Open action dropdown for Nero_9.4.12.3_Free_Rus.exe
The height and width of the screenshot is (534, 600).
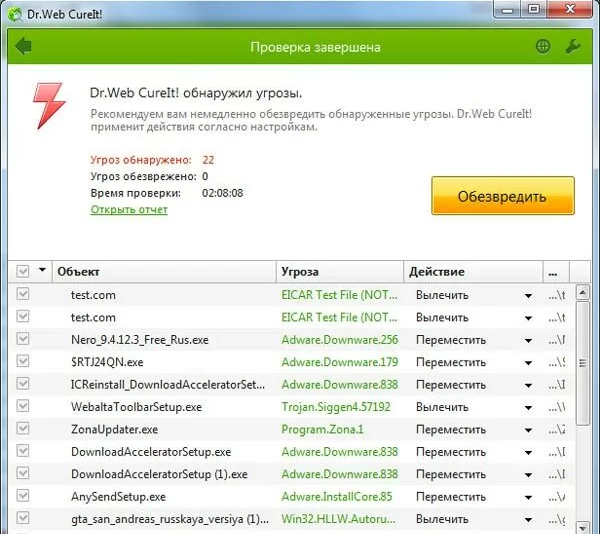click(528, 340)
